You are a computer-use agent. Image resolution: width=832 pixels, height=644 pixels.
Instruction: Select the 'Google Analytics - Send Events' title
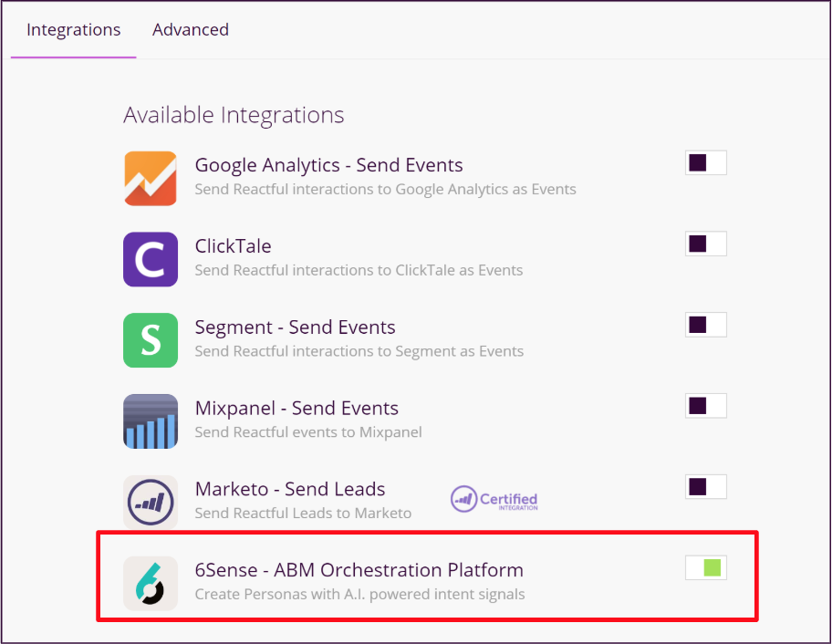(x=329, y=165)
